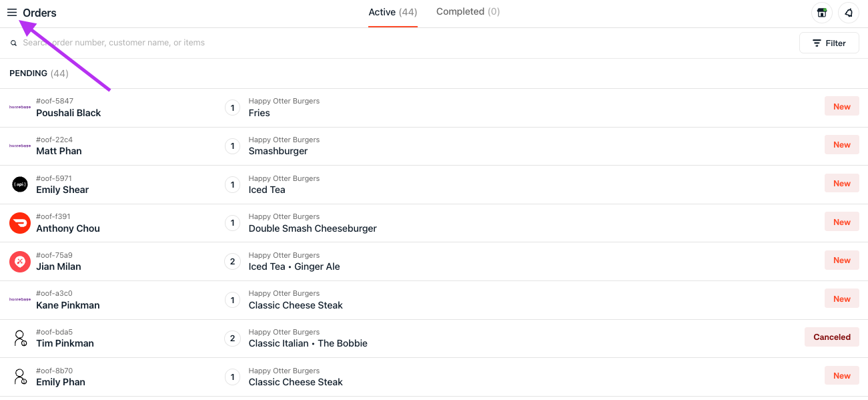The height and width of the screenshot is (400, 868).
Task: Collapse the PENDING section header
Action: (39, 73)
